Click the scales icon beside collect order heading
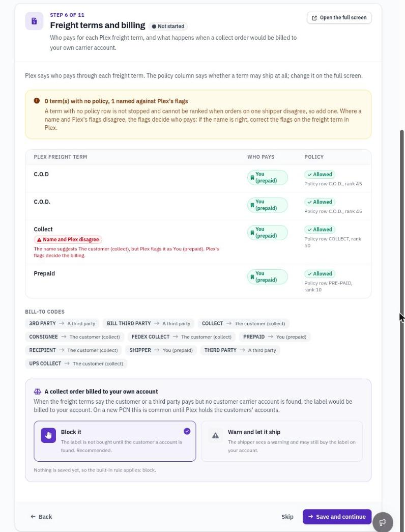This screenshot has height=532, width=405. pos(37,391)
